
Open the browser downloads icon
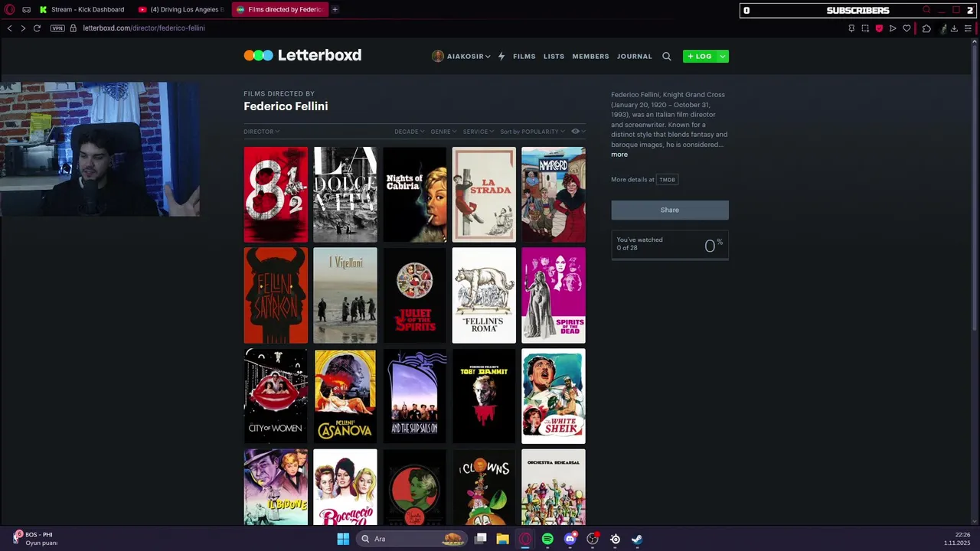[954, 28]
